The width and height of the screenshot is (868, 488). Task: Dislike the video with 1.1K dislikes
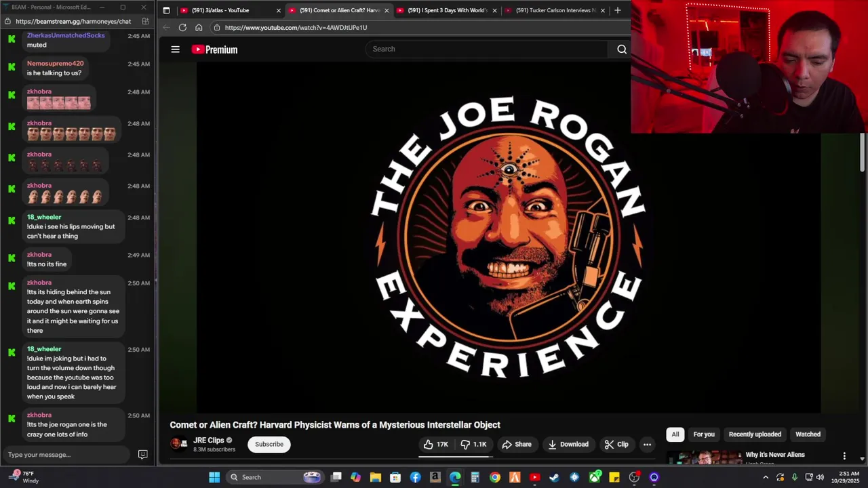[473, 444]
